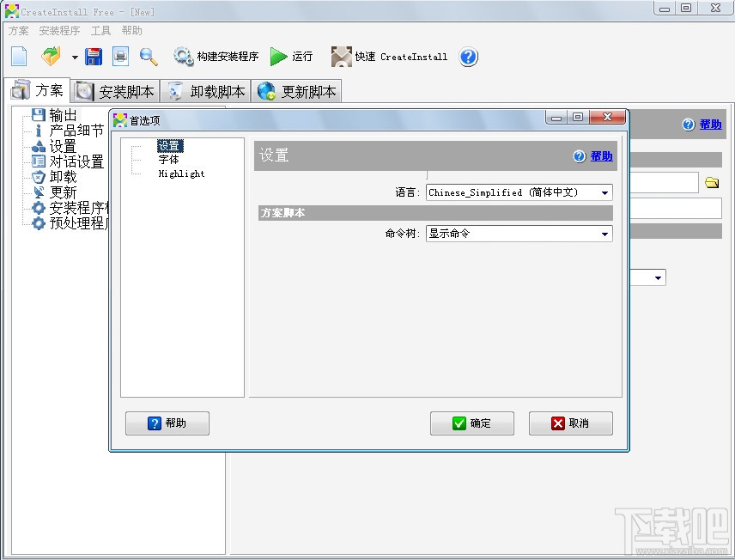Save the project using diskette icon
The width and height of the screenshot is (735, 560).
click(x=94, y=55)
